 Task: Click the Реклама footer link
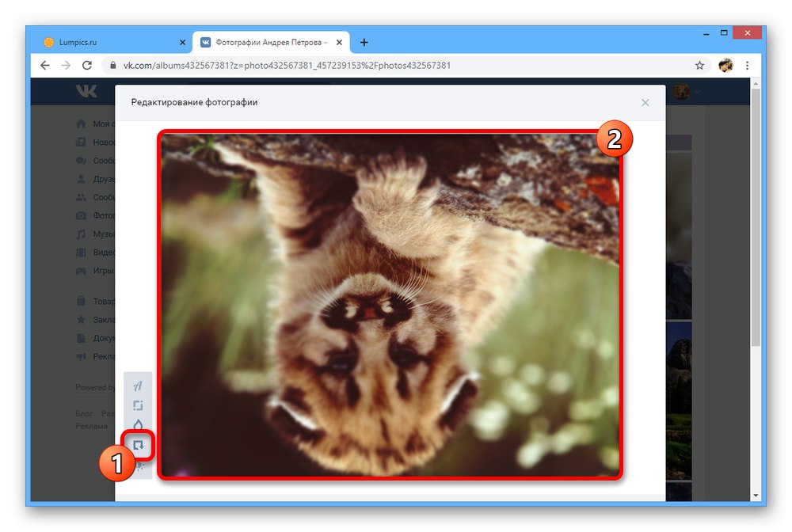click(91, 426)
